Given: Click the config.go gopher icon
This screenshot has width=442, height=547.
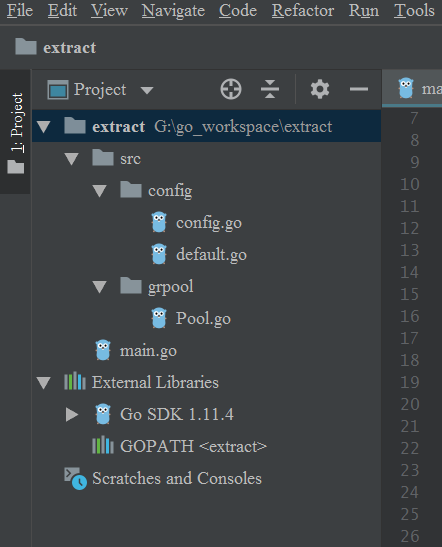Looking at the screenshot, I should tap(159, 222).
